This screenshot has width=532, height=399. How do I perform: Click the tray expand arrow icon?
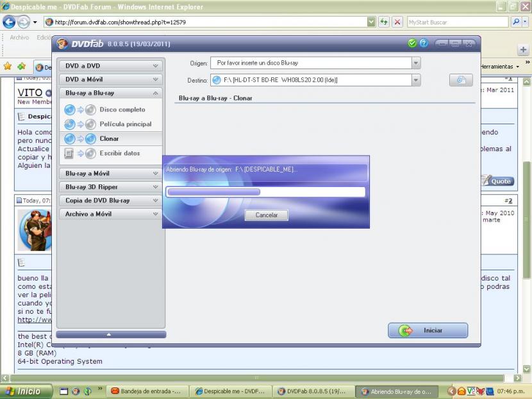452,391
